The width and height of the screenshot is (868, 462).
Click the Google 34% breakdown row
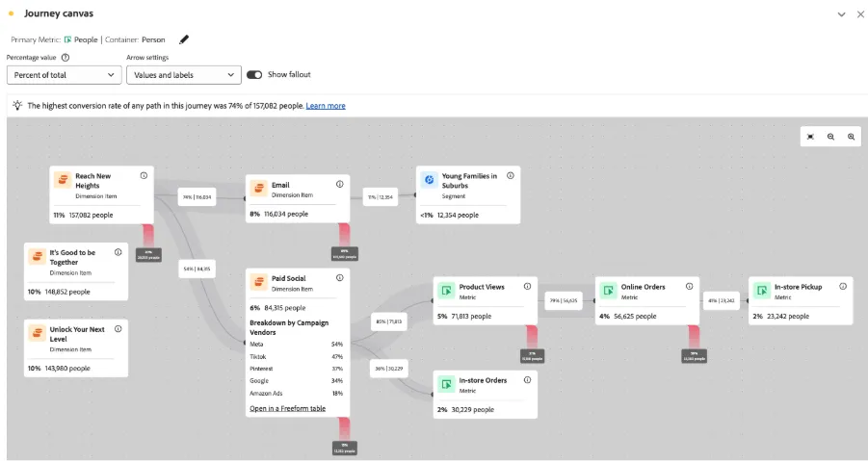296,380
